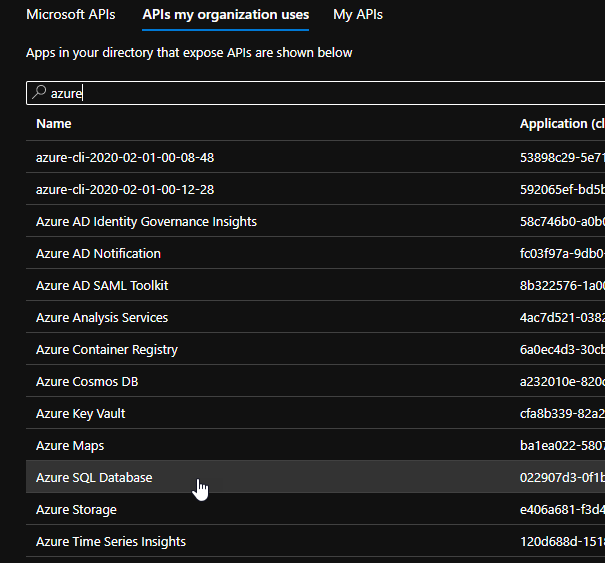Select the Azure Cosmos DB row
This screenshot has height=563, width=605.
[316, 381]
